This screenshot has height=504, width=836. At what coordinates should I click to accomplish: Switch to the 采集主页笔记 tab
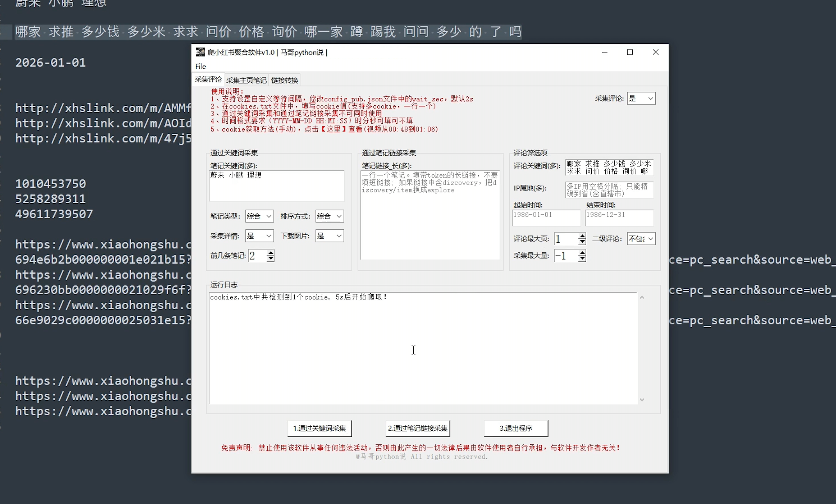click(x=246, y=80)
